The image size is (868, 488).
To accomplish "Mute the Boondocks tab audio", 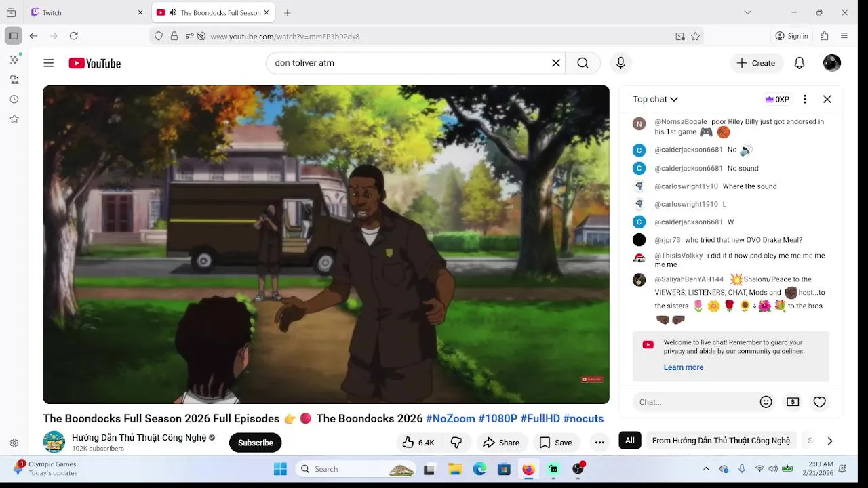I will click(x=173, y=13).
